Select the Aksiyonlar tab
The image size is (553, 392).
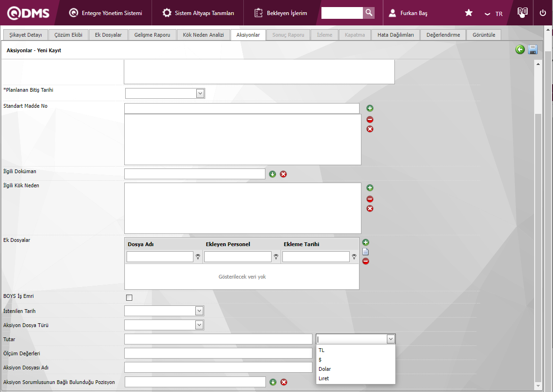[x=248, y=35]
